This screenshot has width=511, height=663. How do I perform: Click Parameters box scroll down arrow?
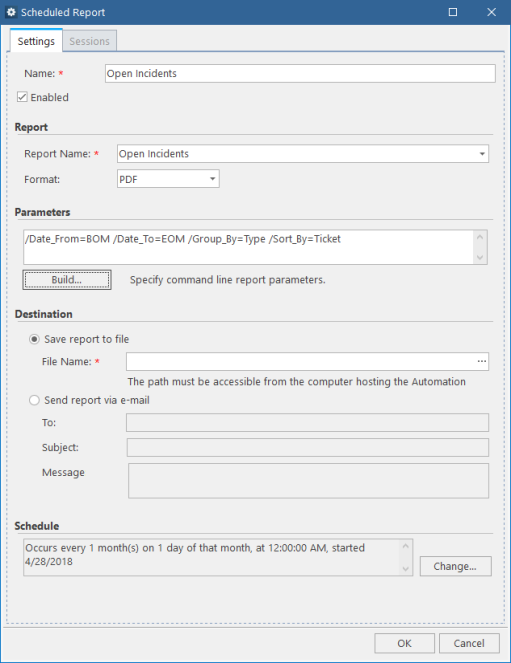(480, 257)
